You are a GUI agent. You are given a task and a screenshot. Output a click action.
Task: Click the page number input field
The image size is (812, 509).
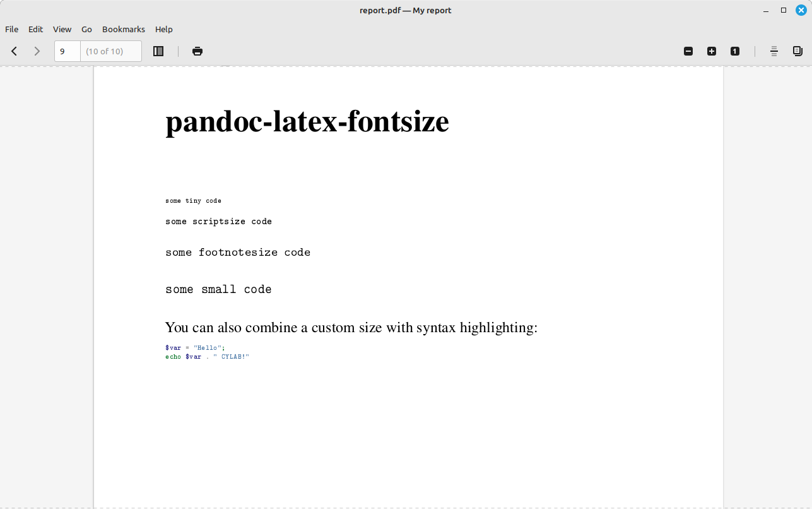coord(68,51)
